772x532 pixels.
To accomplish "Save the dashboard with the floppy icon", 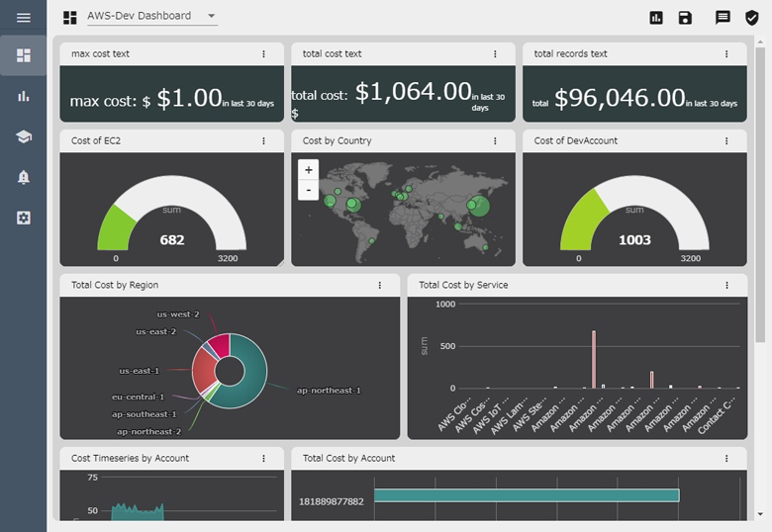I will pyautogui.click(x=685, y=18).
